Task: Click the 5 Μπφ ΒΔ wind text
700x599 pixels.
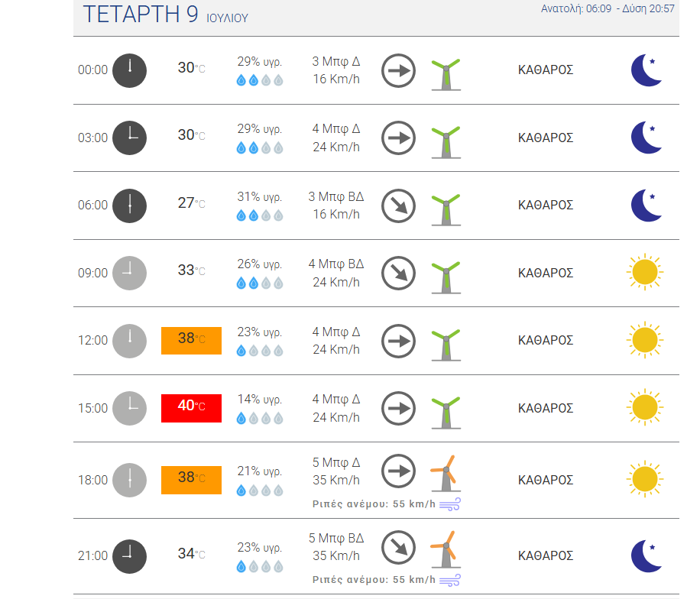Action: (336, 539)
